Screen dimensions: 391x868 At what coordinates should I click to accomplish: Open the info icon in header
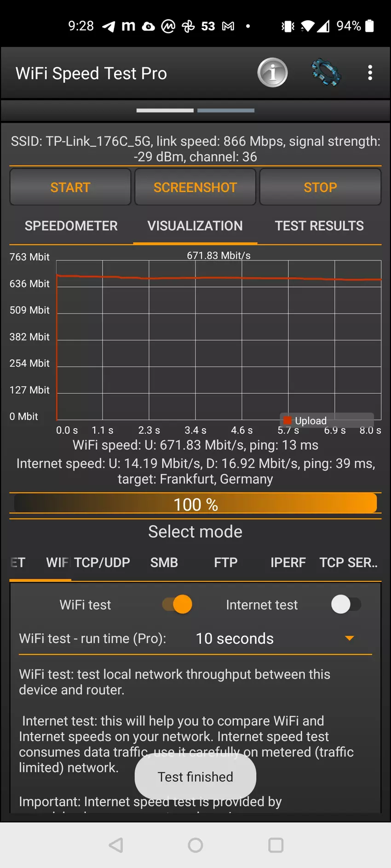[272, 73]
